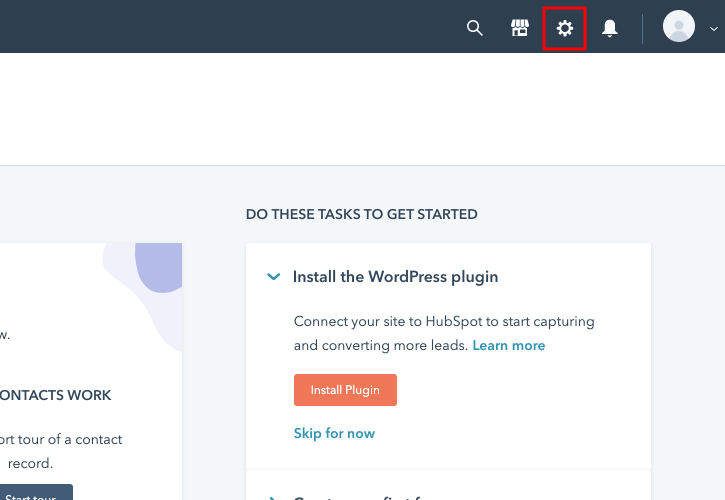Screen dimensions: 725x500
Task: Click the purple blob illustration
Action: coord(158,268)
